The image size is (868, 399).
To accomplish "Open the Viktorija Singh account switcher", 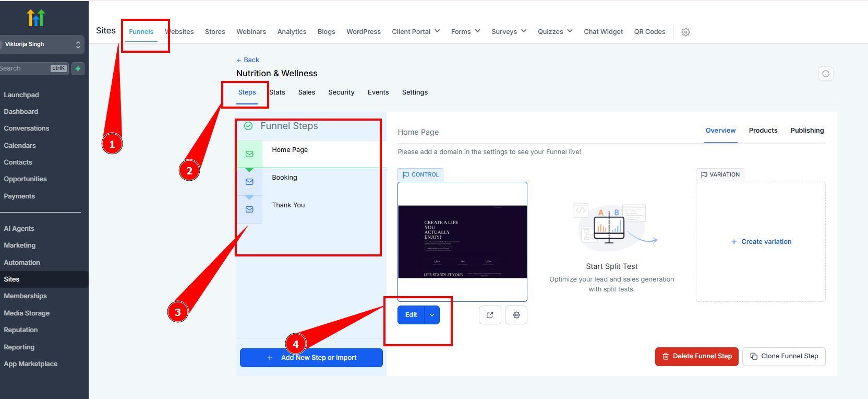I will point(42,44).
